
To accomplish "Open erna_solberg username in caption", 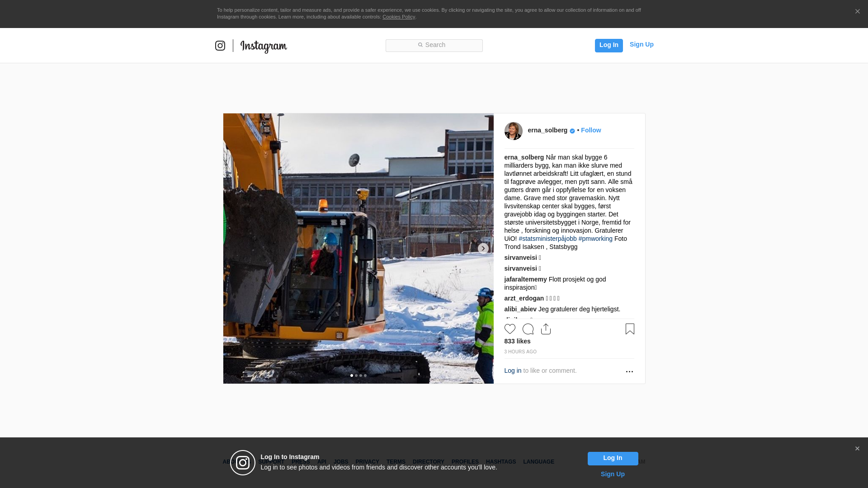I will pos(524,157).
